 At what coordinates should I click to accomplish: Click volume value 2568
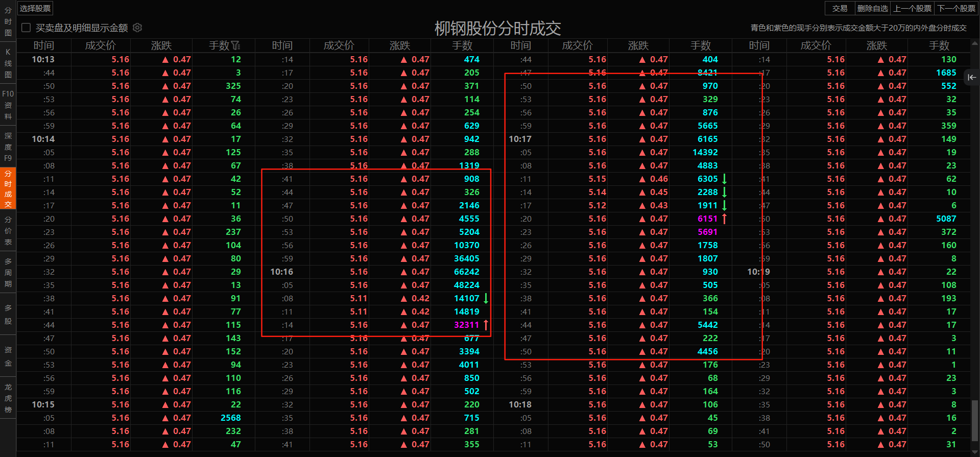click(x=230, y=418)
